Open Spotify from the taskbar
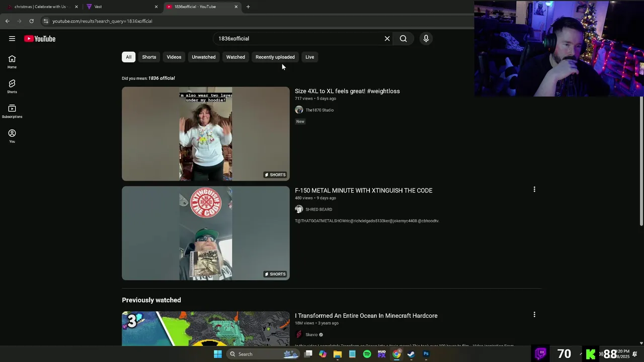This screenshot has width=644, height=362. pyautogui.click(x=367, y=354)
